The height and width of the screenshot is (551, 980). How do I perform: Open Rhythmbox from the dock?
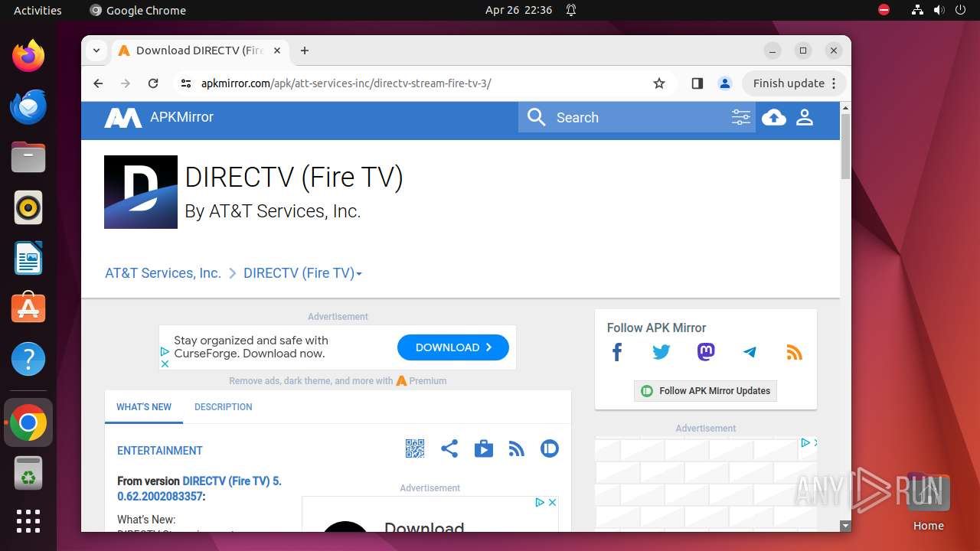pyautogui.click(x=28, y=207)
